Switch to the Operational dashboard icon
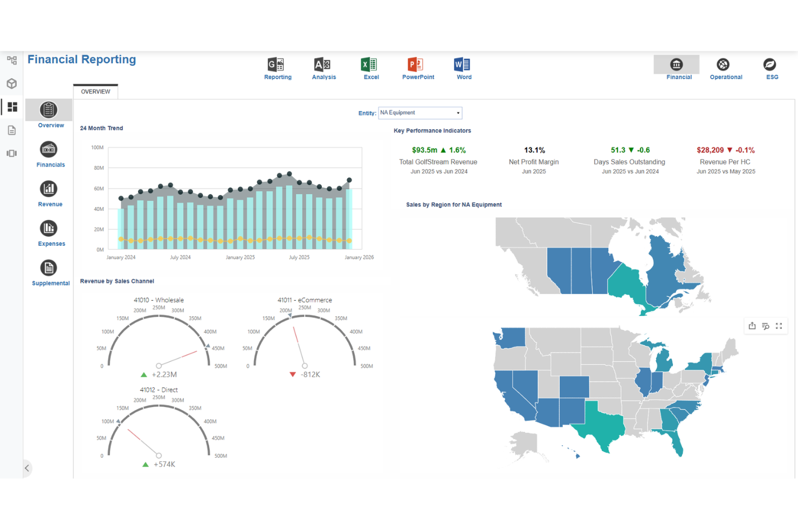798x532 pixels. click(x=723, y=65)
